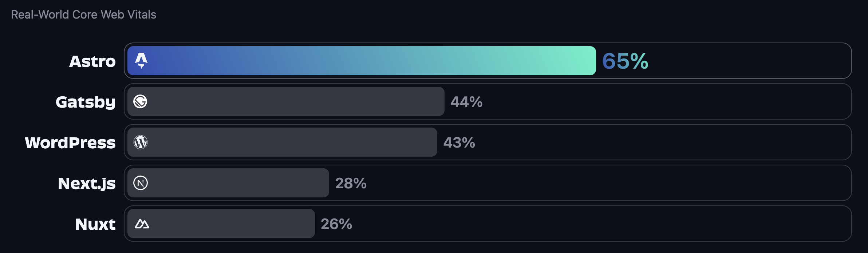Click the 44% value for Gatsby
Screen dimensions: 868x253
pos(466,102)
